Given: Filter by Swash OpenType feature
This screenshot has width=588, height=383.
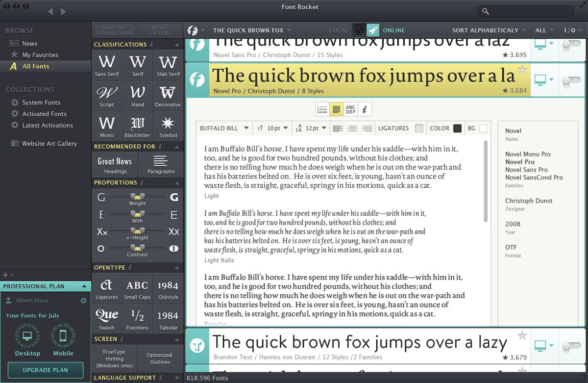Looking at the screenshot, I should (107, 318).
